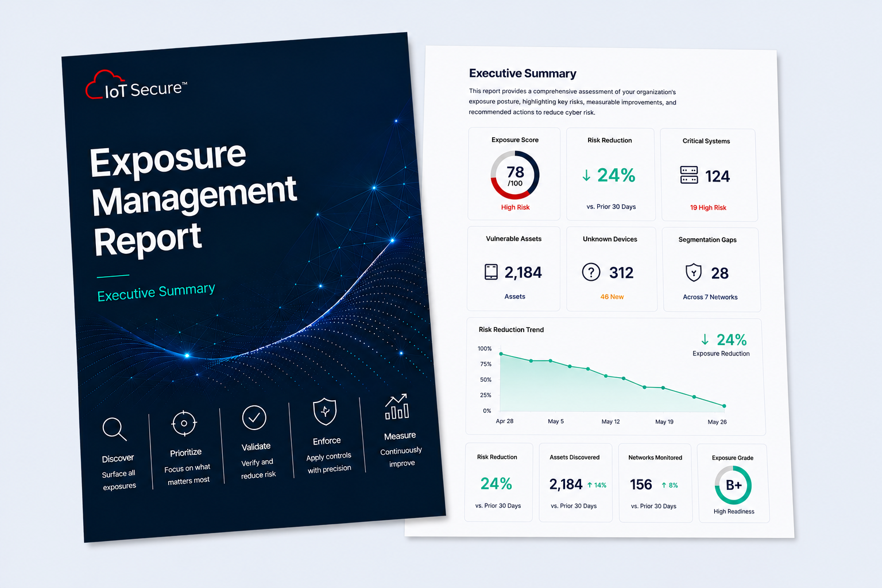
Task: Click the Segmentation Gaps shield icon
Action: [x=694, y=272]
